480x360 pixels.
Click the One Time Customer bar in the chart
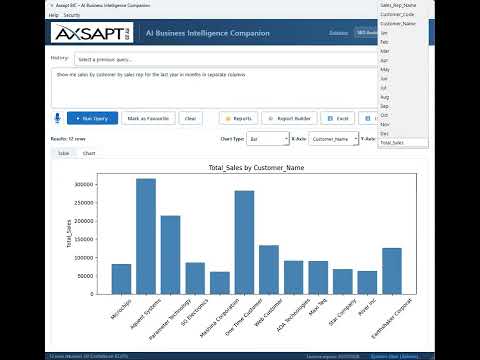[x=244, y=242]
